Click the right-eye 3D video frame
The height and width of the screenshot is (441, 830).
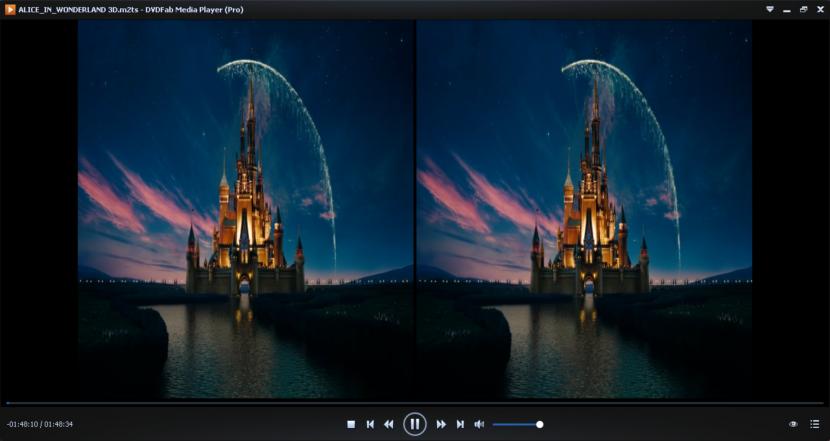click(x=584, y=210)
